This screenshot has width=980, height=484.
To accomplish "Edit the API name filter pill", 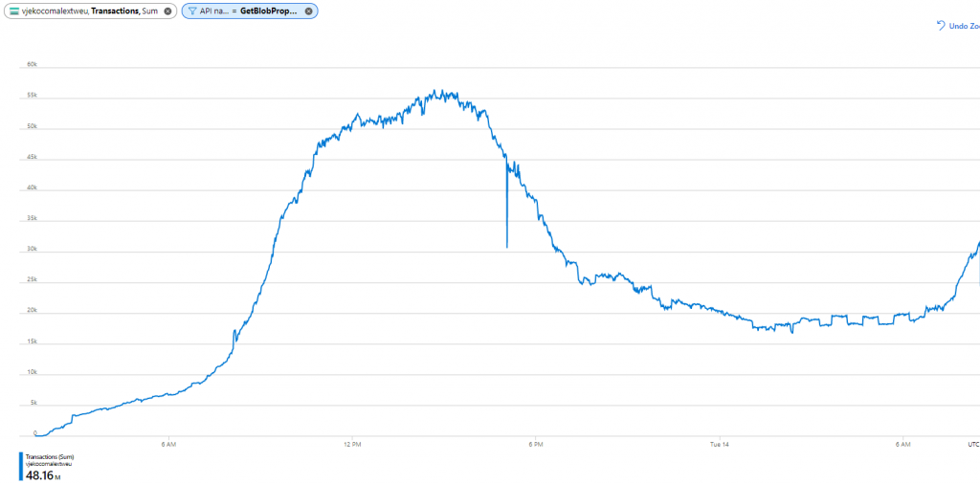I will point(250,11).
